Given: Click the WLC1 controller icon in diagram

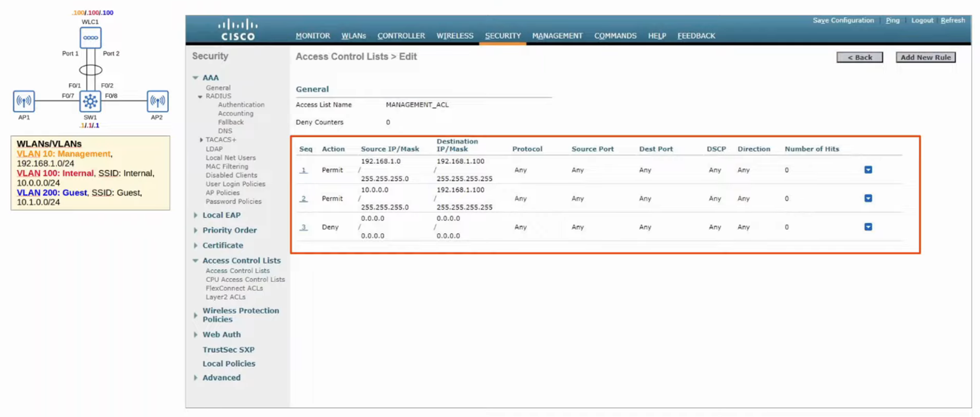Looking at the screenshot, I should tap(91, 38).
